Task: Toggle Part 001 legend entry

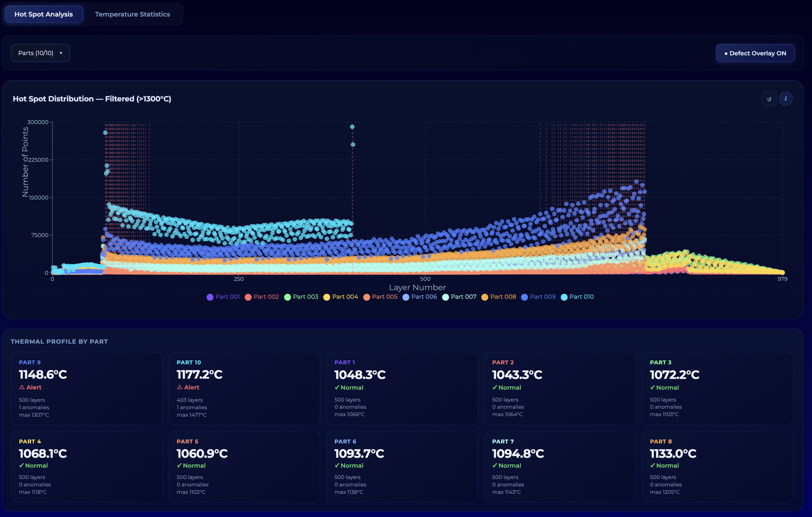Action: point(223,297)
